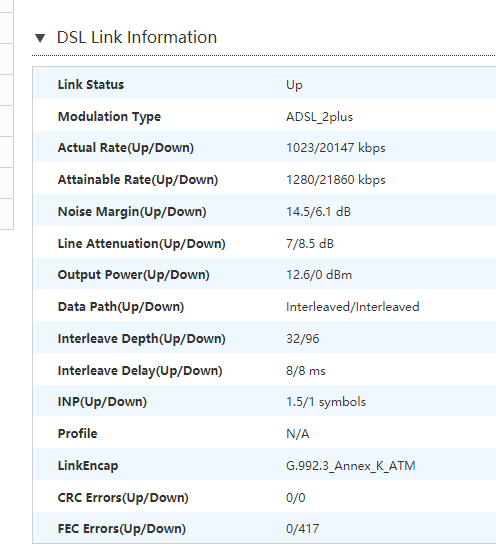496x554 pixels.
Task: Select the Link Status value Up
Action: [x=294, y=86]
